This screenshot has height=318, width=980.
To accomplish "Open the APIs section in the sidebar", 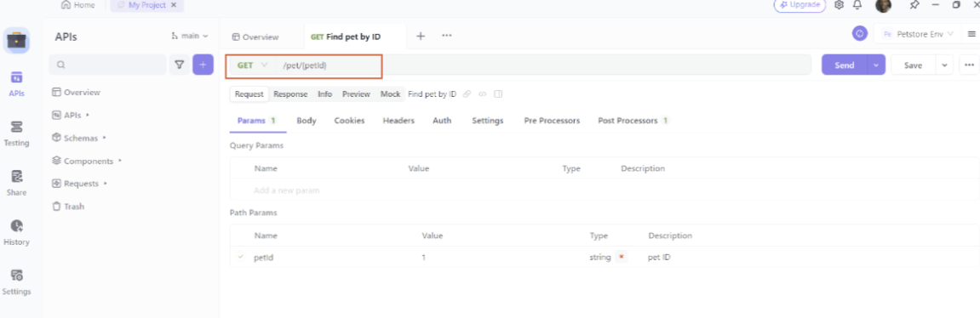I will 16,83.
